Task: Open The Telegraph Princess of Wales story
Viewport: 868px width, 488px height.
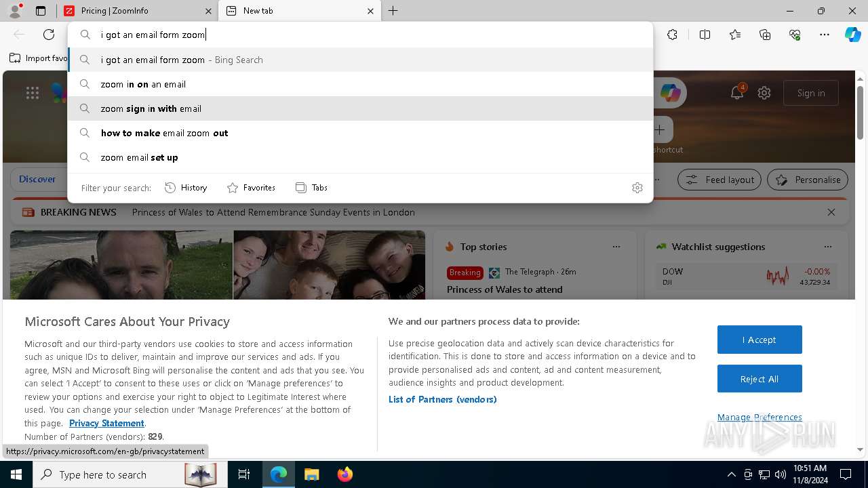Action: coord(505,289)
